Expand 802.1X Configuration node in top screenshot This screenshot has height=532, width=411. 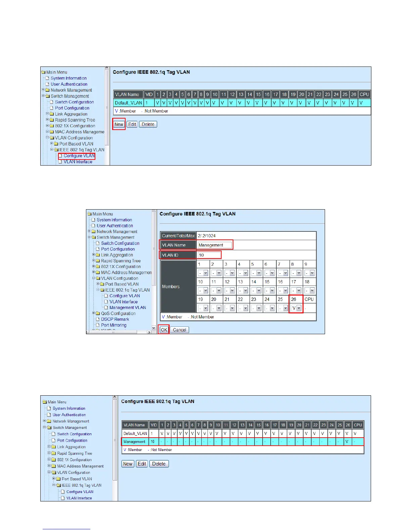(47, 126)
